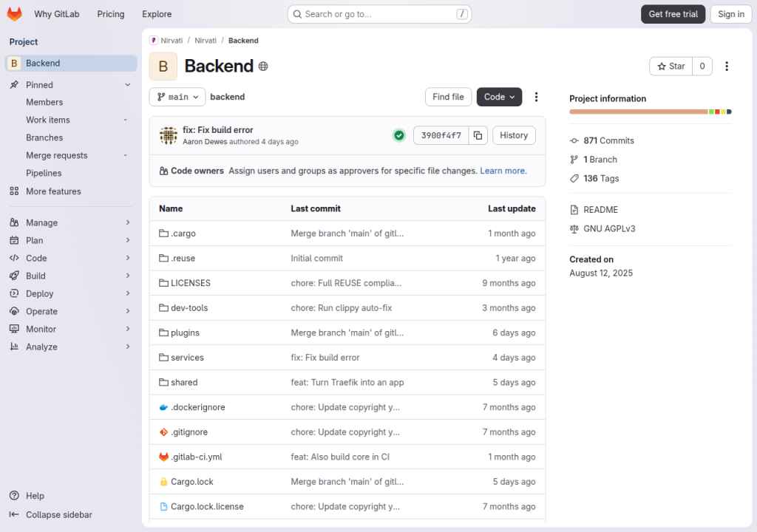Open Explore in the top navigation
The width and height of the screenshot is (757, 532).
(157, 14)
